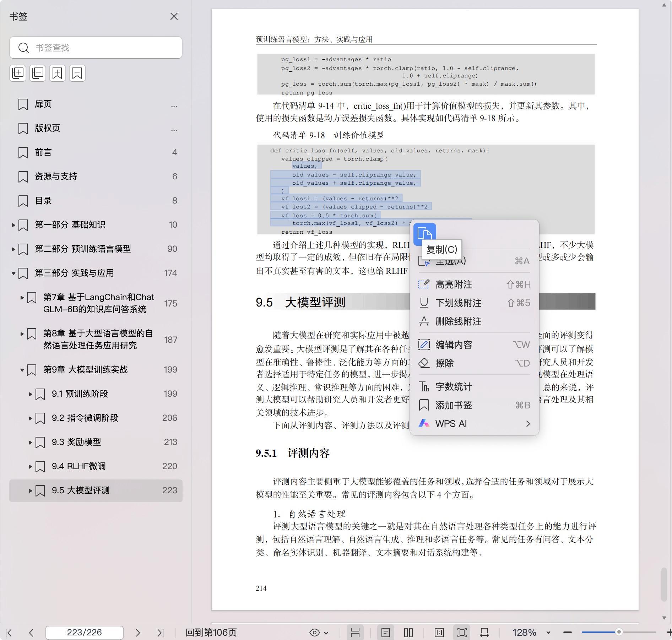This screenshot has width=672, height=640.
Task: Click the collapse all bookmarks icon
Action: tap(38, 73)
